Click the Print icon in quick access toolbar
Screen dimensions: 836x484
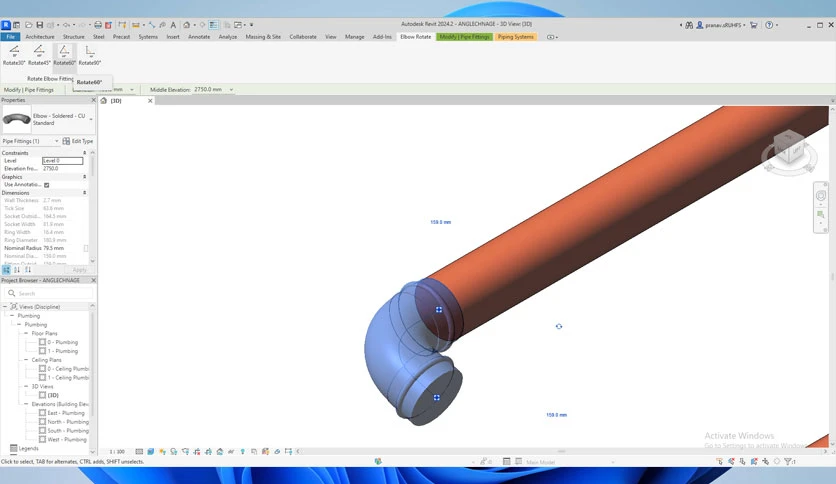click(x=98, y=25)
